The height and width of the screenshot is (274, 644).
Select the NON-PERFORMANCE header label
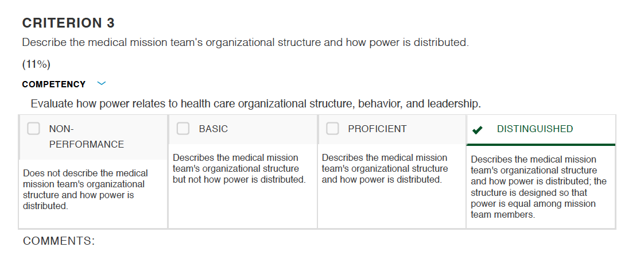[86, 136]
